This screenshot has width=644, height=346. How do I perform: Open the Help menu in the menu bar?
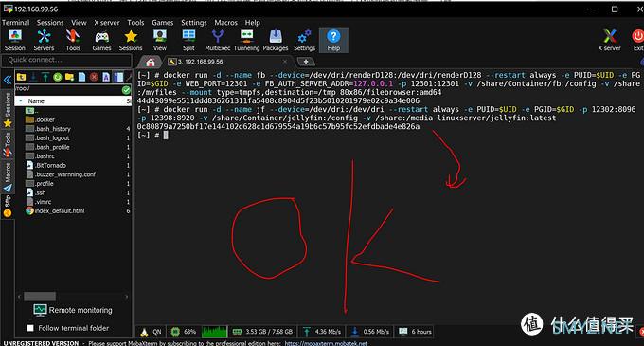(x=253, y=22)
